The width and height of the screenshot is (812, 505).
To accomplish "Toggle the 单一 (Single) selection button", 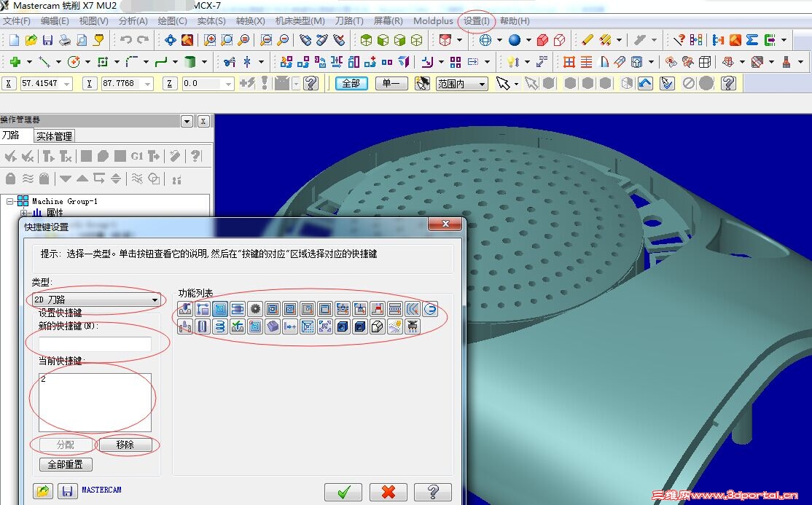I will click(391, 83).
